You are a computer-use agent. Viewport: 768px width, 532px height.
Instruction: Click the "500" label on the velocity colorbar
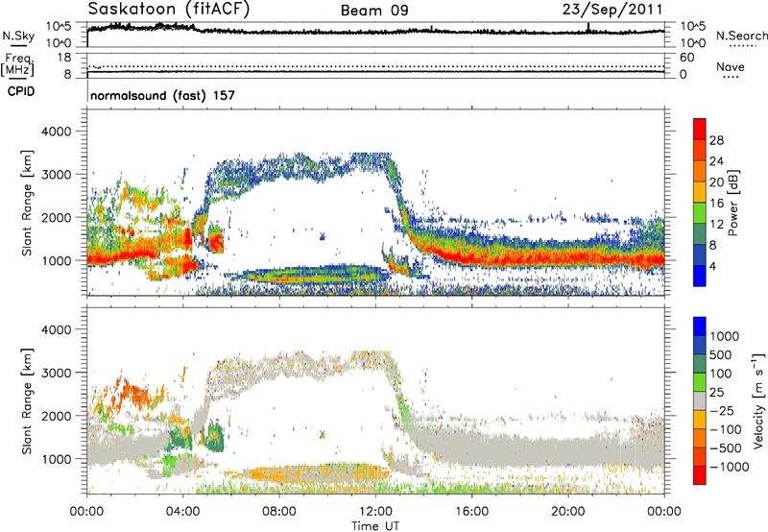(x=721, y=355)
